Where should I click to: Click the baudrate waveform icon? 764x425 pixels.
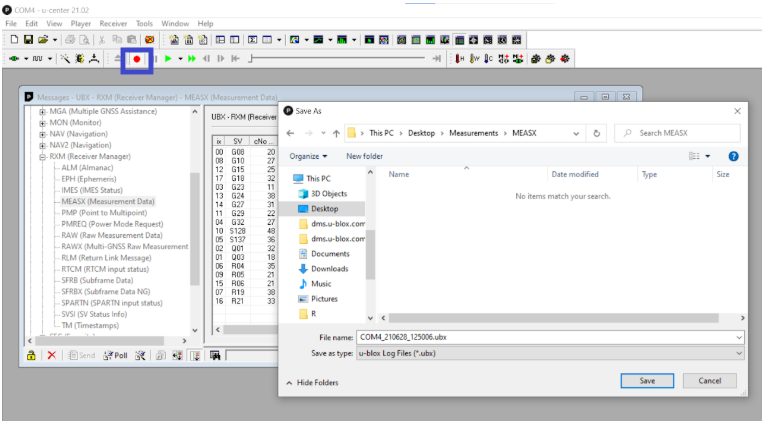(x=38, y=58)
